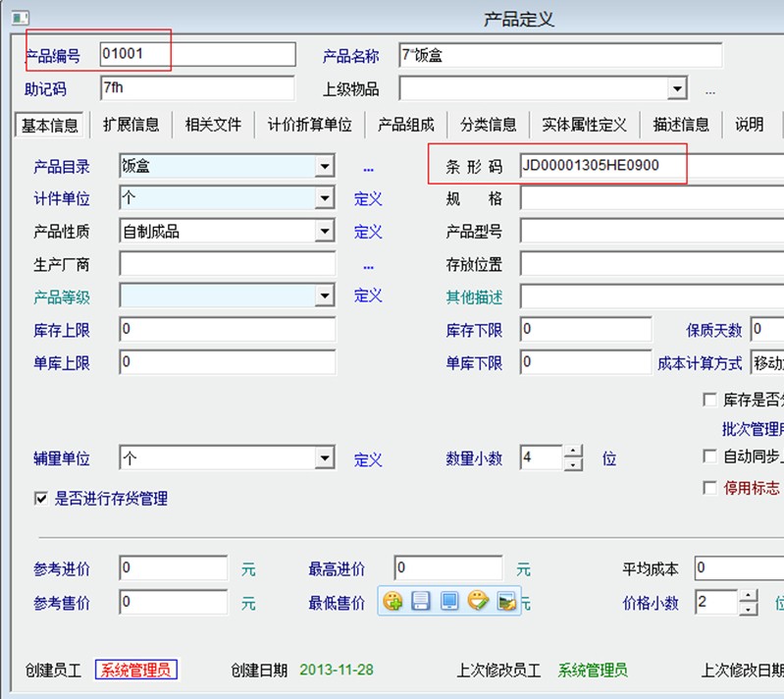Open the 产品组成 tab
Viewport: 784px width, 699px height.
[405, 125]
